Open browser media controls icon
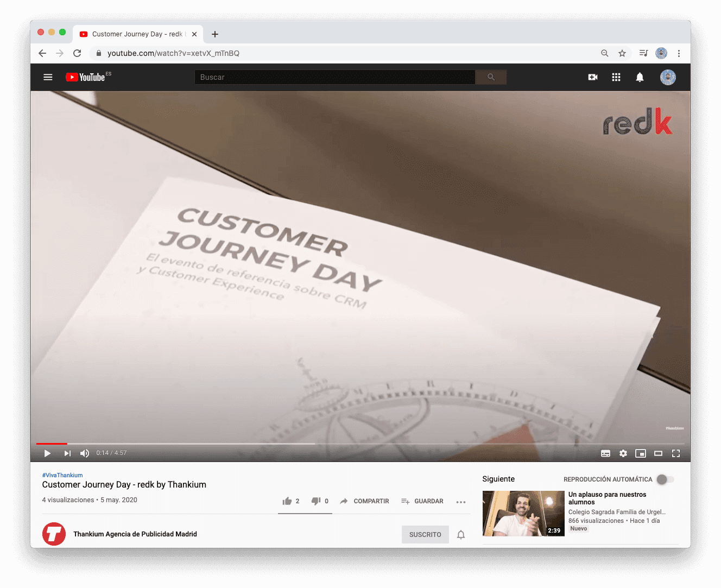 point(643,53)
